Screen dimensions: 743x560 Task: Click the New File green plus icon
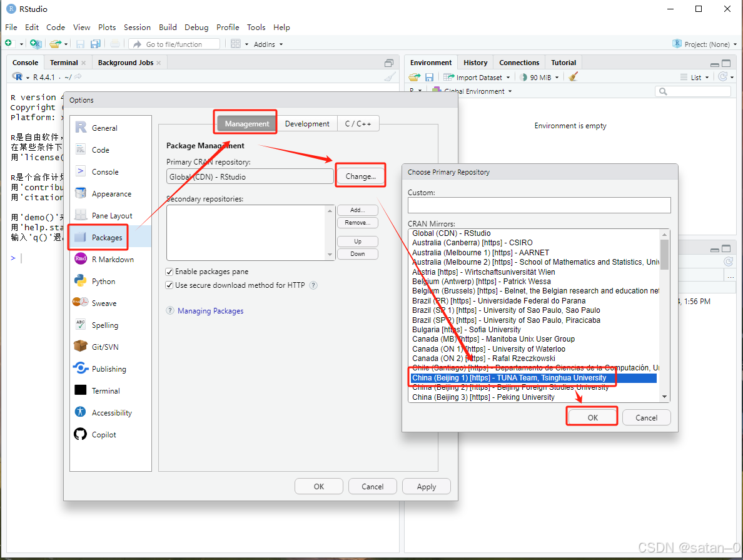point(8,44)
